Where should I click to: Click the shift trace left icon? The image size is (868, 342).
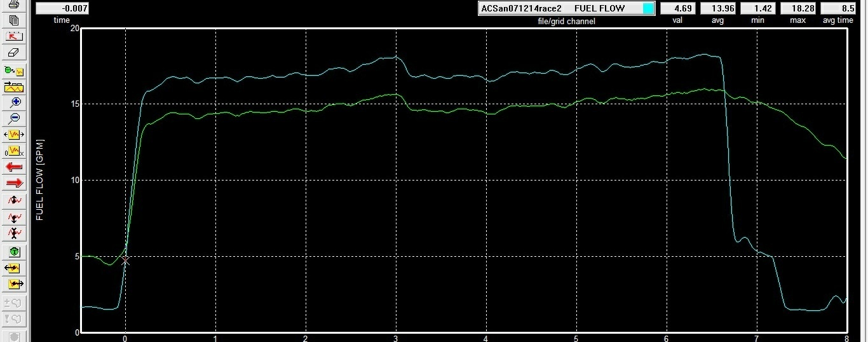point(14,268)
